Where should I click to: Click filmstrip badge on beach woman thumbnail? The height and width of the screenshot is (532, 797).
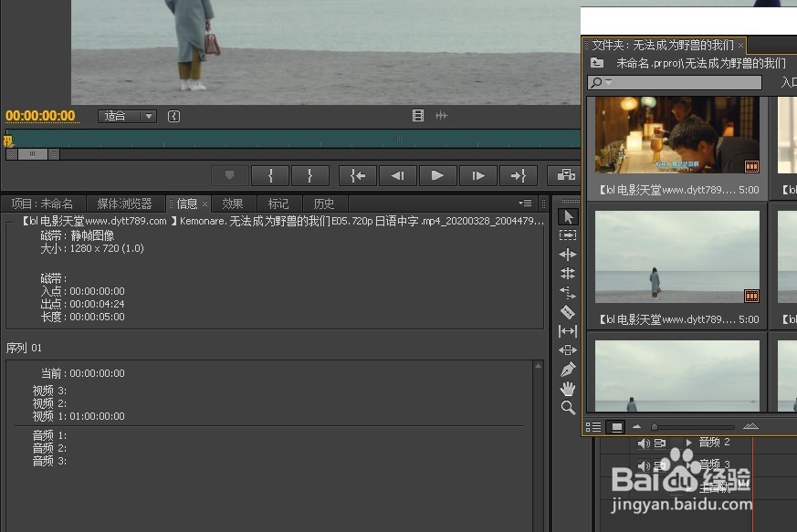751,296
